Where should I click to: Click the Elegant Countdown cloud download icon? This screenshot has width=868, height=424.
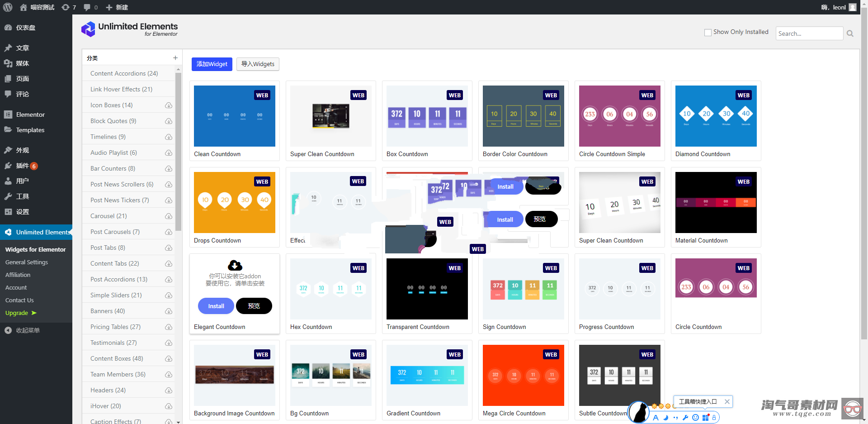click(235, 265)
